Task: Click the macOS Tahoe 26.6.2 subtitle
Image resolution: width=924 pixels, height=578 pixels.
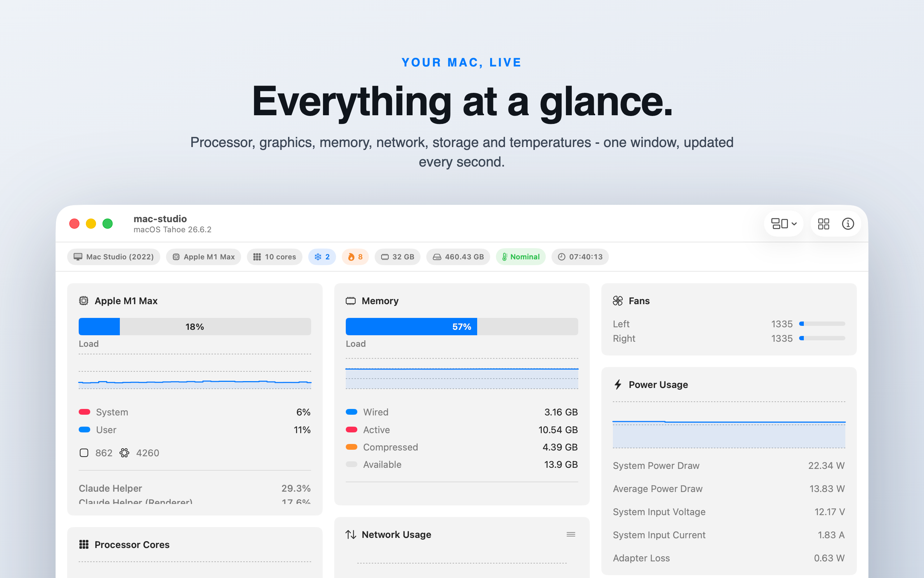Action: tap(172, 229)
